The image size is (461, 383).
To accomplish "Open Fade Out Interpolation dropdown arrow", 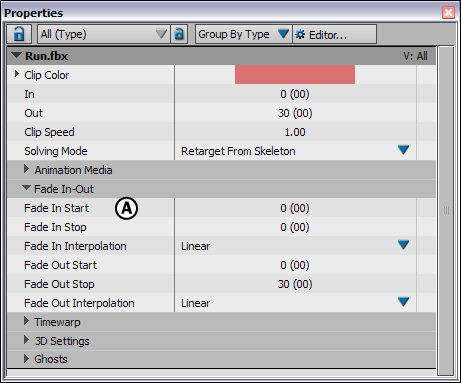I will 403,302.
